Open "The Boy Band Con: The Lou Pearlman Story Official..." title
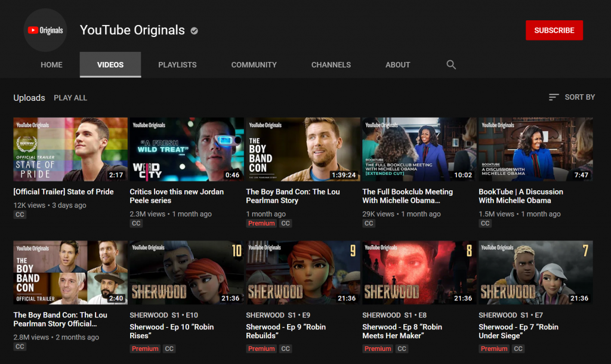 pyautogui.click(x=60, y=319)
